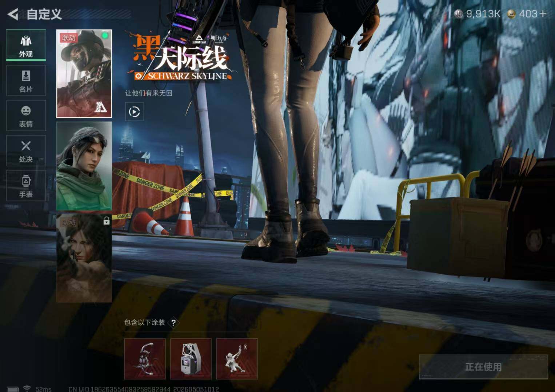
Task: Open the 包含以下涂装 question mark help
Action: point(173,323)
